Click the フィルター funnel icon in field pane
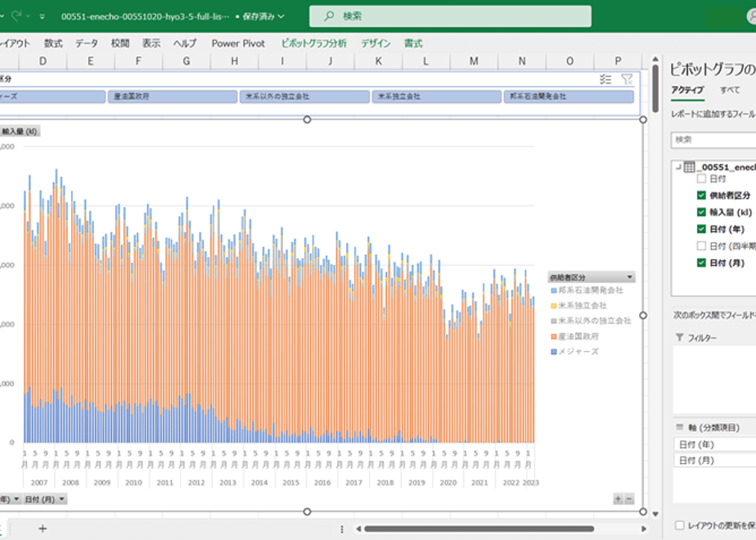 (680, 337)
